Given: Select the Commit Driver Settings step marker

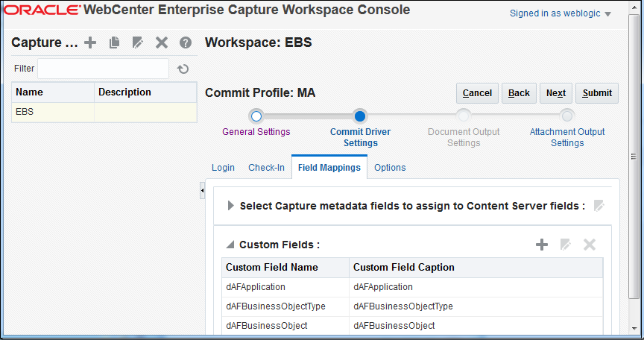Looking at the screenshot, I should click(360, 116).
